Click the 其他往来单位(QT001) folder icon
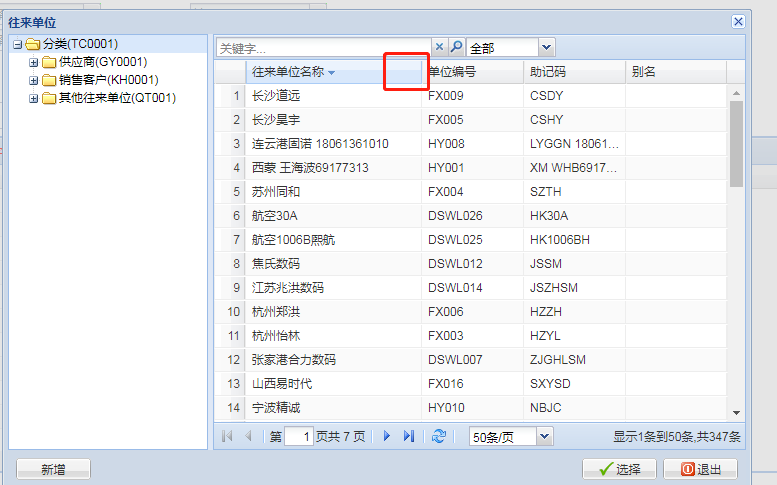 click(x=49, y=98)
